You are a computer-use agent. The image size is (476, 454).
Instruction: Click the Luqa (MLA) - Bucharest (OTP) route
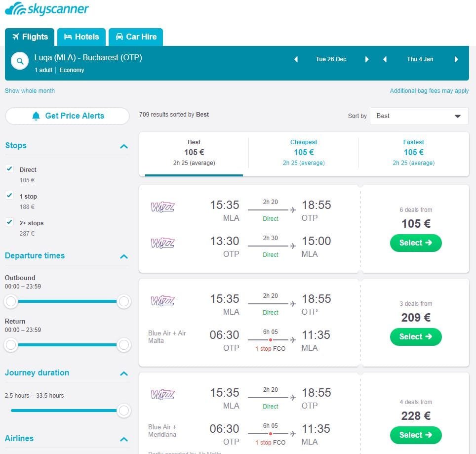(x=88, y=57)
